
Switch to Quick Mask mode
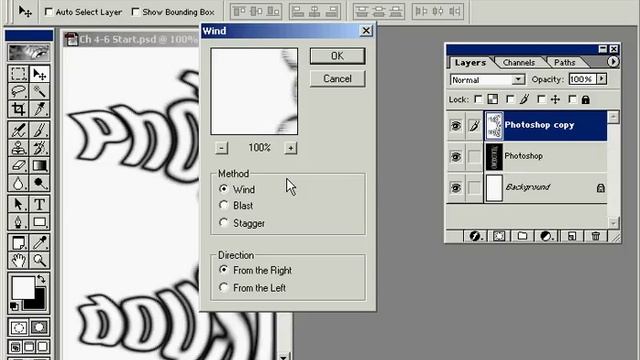tap(40, 327)
